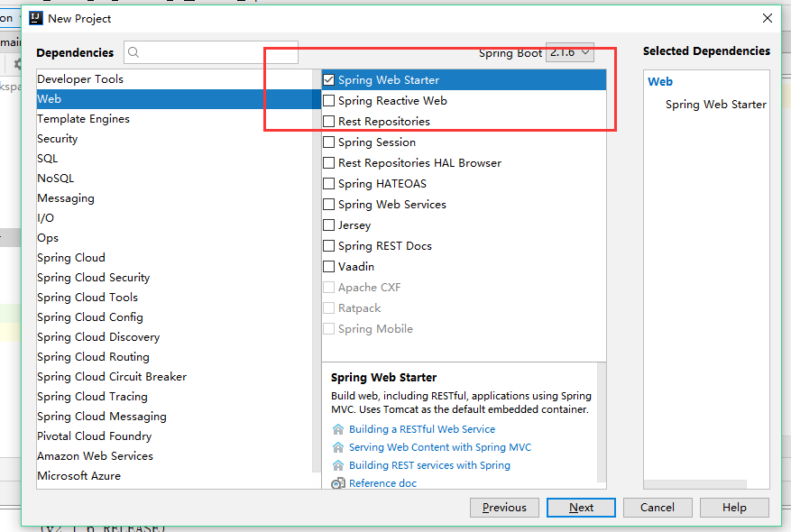The width and height of the screenshot is (791, 532).
Task: Open the Spring Boot version dropdown
Action: pyautogui.click(x=570, y=52)
